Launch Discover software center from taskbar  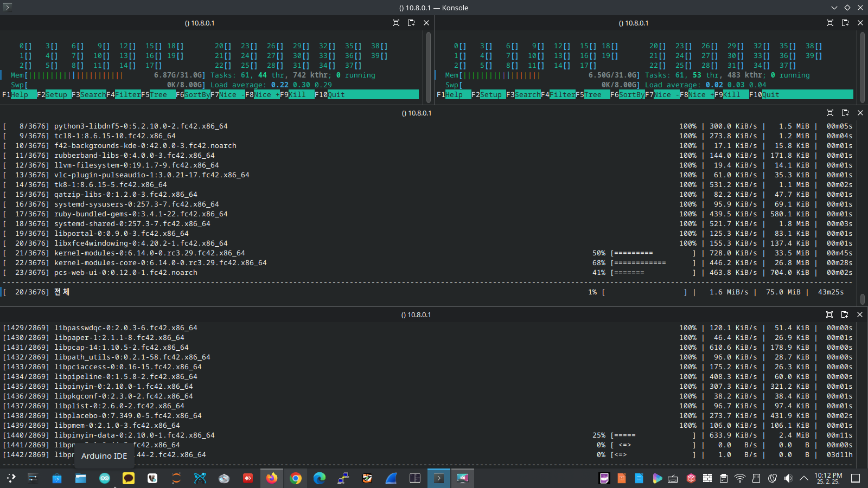click(x=57, y=478)
